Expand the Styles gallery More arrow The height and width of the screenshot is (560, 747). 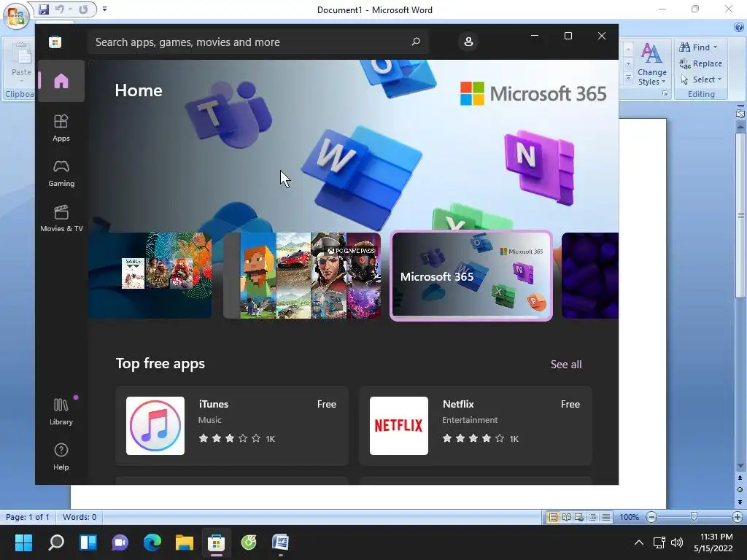point(628,77)
